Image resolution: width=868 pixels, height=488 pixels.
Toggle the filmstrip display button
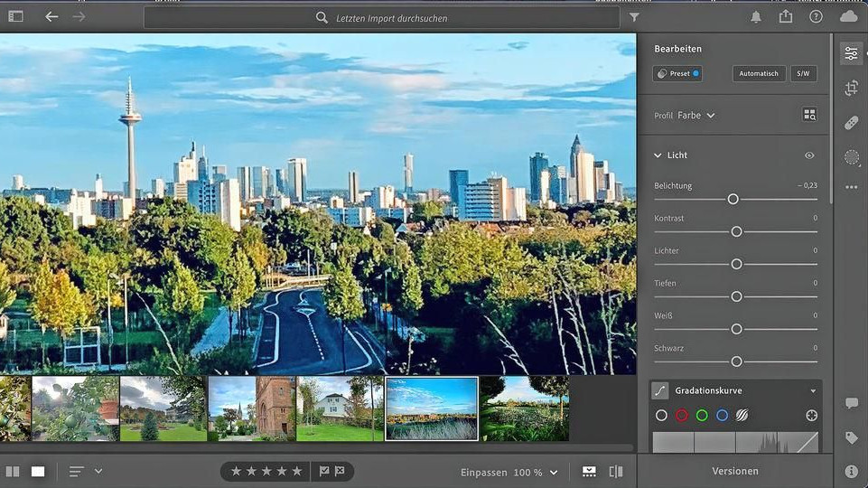point(589,472)
